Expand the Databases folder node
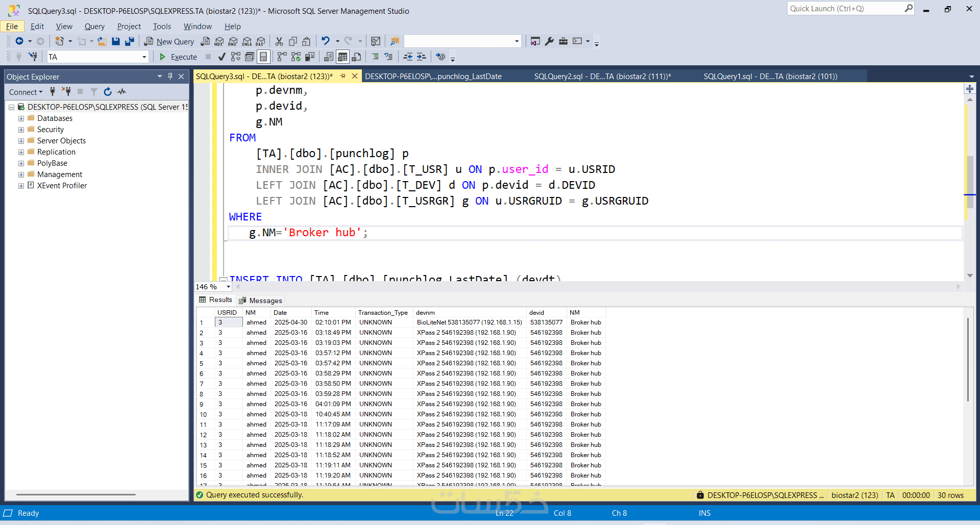 pyautogui.click(x=21, y=118)
